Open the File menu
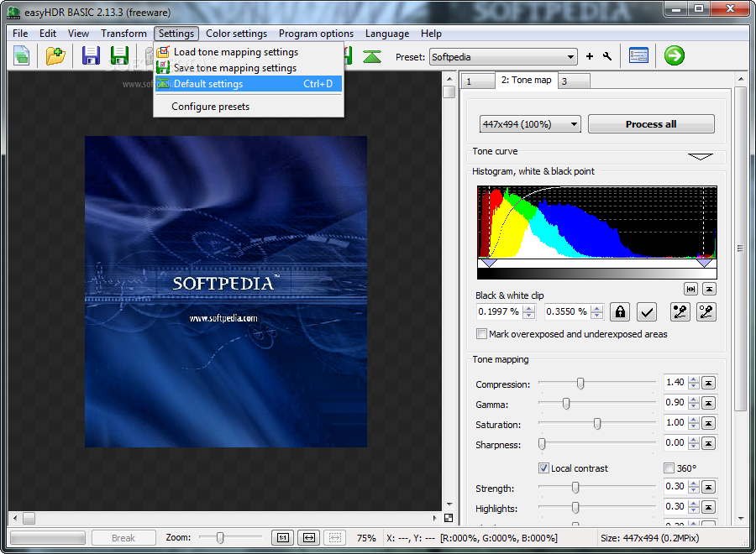 [x=20, y=34]
